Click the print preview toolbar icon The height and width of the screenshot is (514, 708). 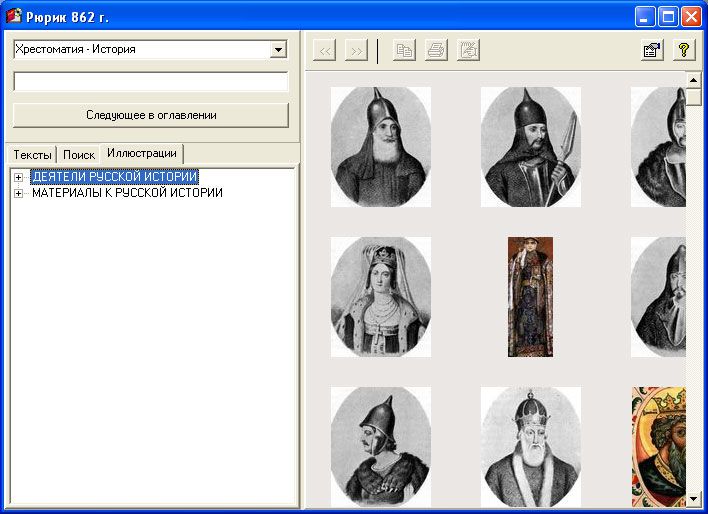click(468, 50)
